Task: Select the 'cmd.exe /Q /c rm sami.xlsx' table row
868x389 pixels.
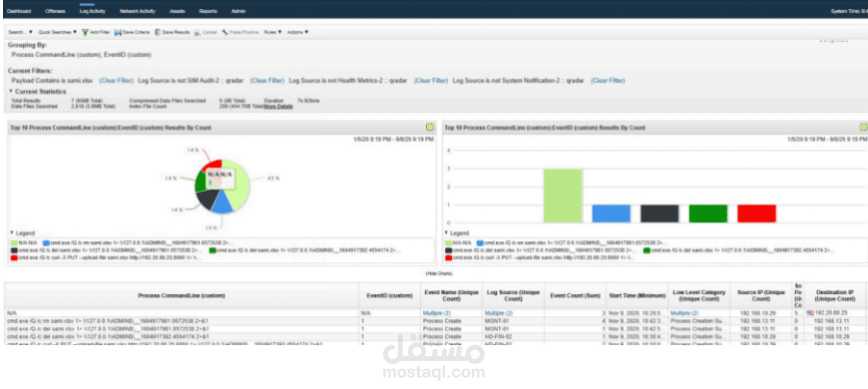Action: [435, 321]
